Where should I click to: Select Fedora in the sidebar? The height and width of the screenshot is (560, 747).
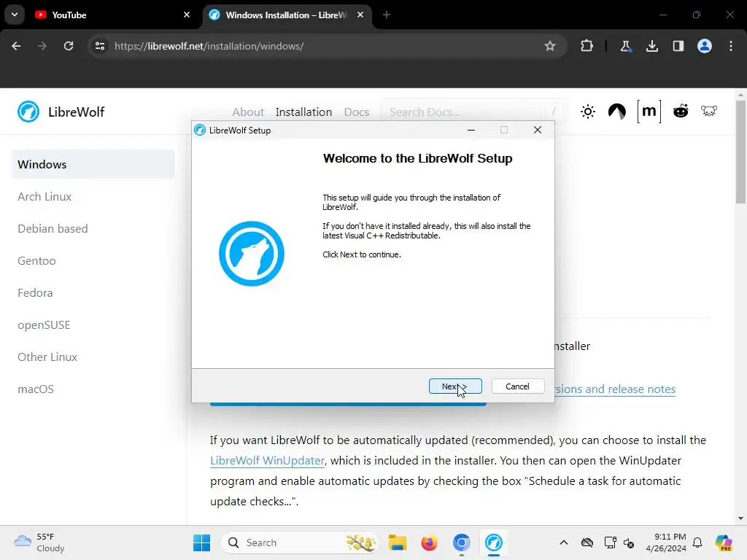coord(35,292)
